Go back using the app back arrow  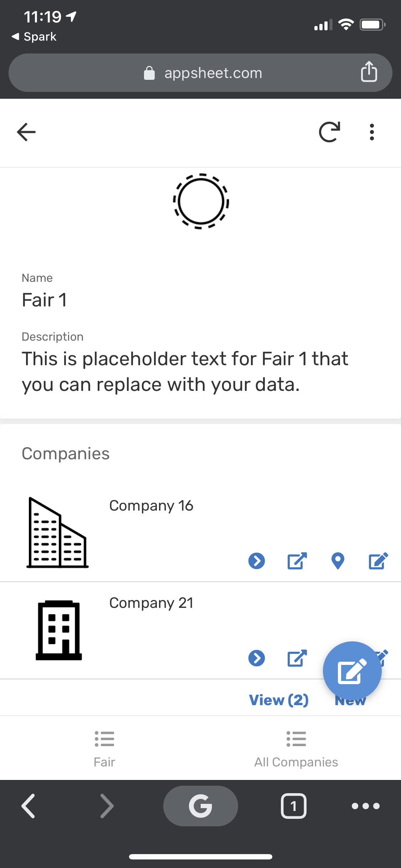point(25,132)
